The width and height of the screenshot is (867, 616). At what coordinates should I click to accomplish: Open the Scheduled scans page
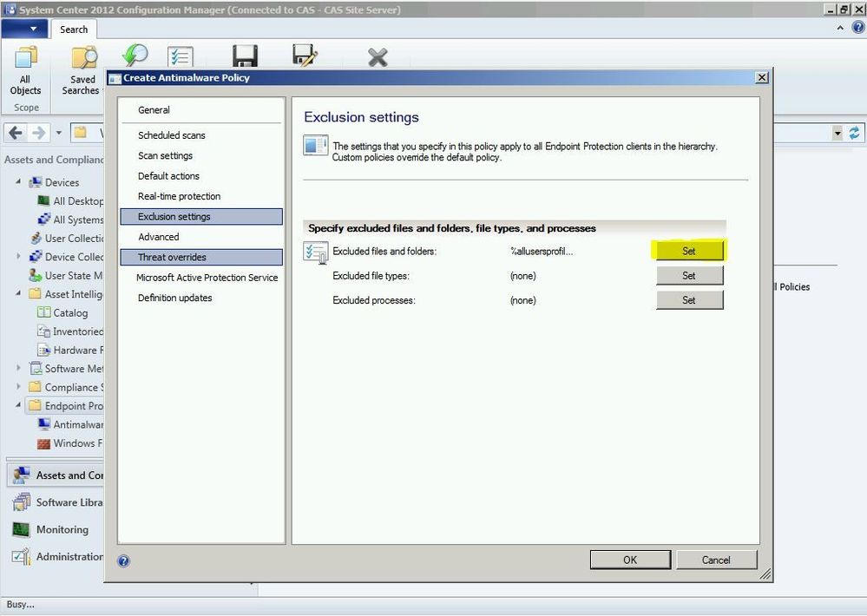[172, 135]
